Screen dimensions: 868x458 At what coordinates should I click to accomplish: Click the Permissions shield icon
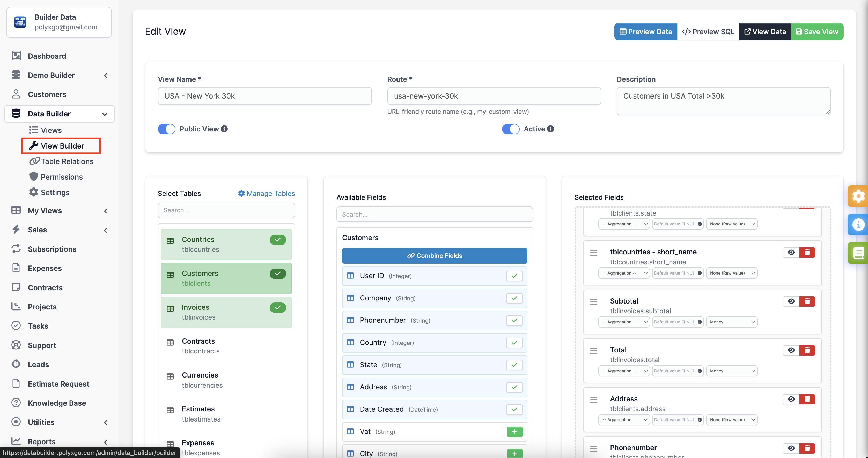click(x=33, y=176)
